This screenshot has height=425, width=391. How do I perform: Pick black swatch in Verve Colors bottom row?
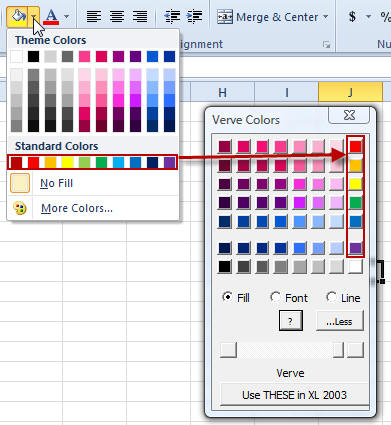click(225, 267)
